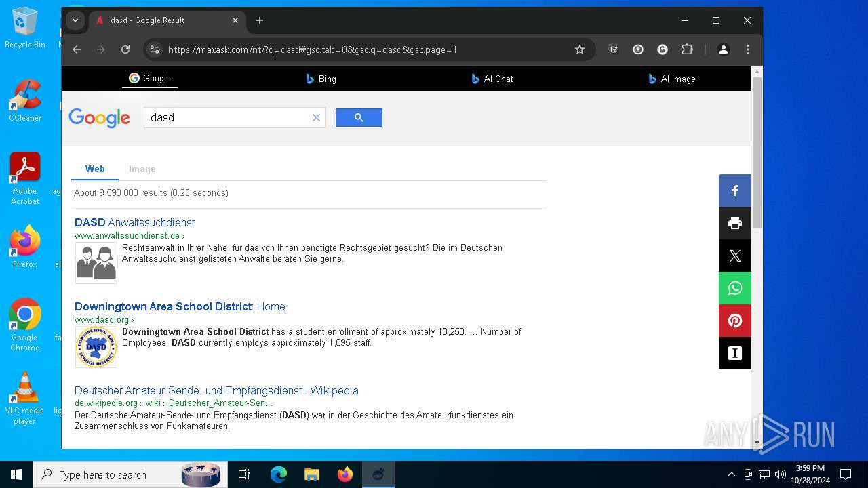Click the scrollbar down arrow

coord(757,443)
